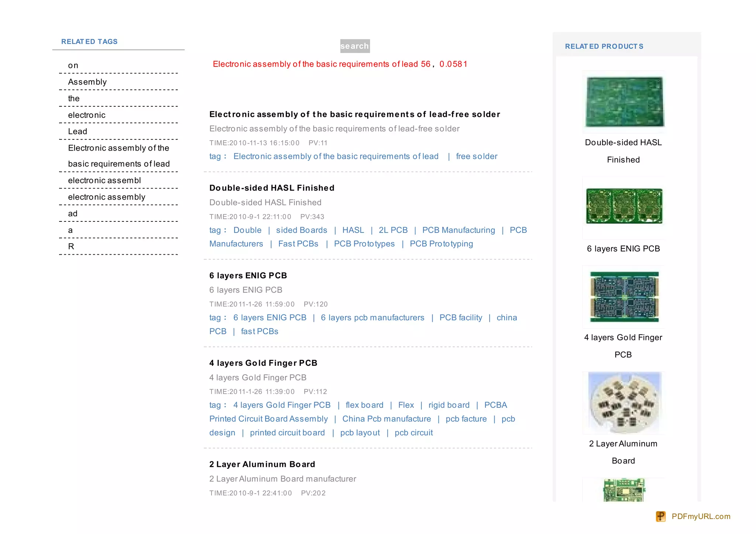Click the '6 layers pcb manufacturers' tag
The image size is (756, 534).
(372, 318)
